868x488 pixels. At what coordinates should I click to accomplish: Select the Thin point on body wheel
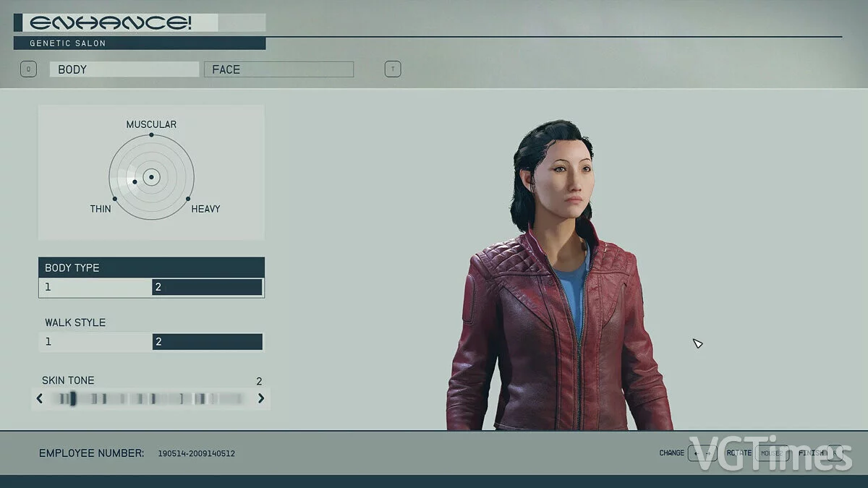coord(114,199)
